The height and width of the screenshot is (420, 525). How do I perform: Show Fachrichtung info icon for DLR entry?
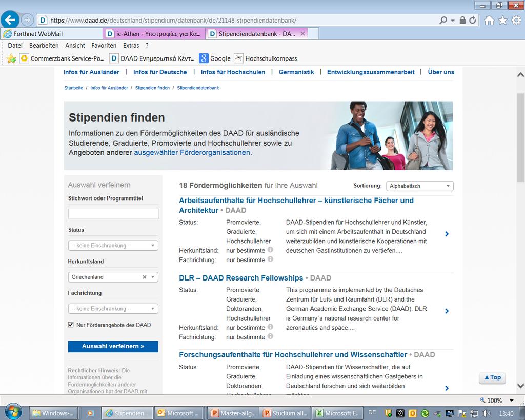tap(270, 336)
